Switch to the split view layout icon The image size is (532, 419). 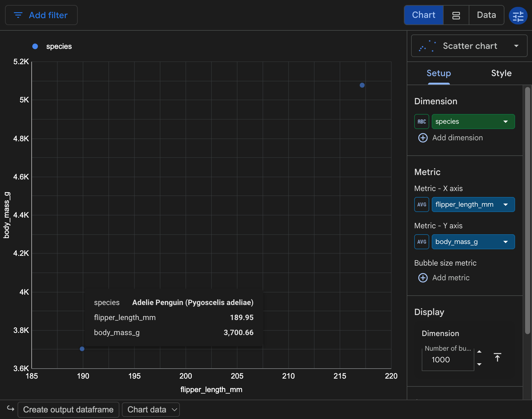click(456, 15)
